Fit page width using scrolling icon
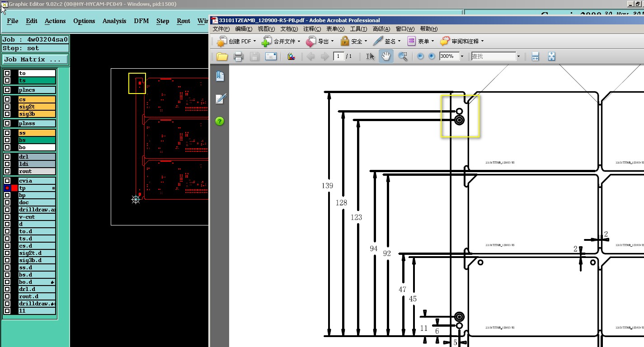 coord(536,56)
